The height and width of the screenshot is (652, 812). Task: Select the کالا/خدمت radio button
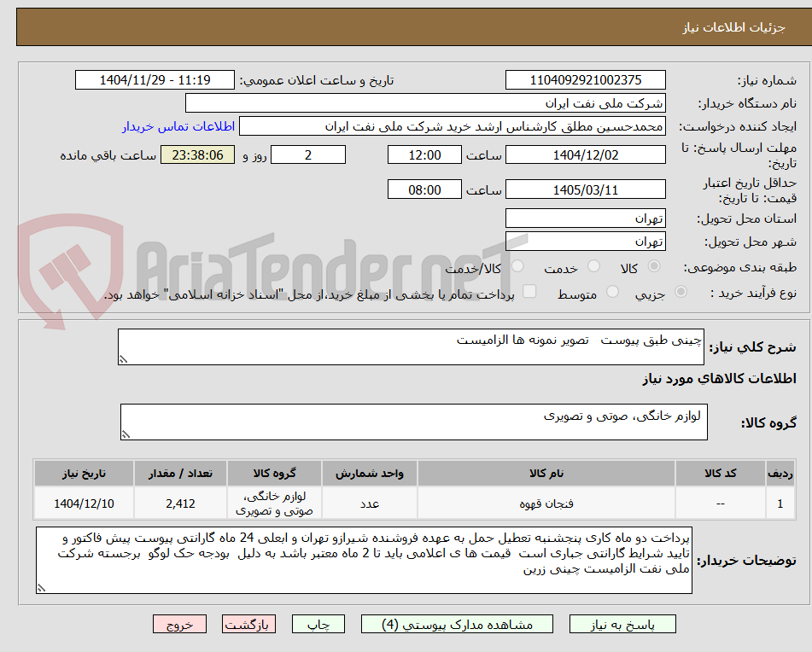pyautogui.click(x=517, y=266)
